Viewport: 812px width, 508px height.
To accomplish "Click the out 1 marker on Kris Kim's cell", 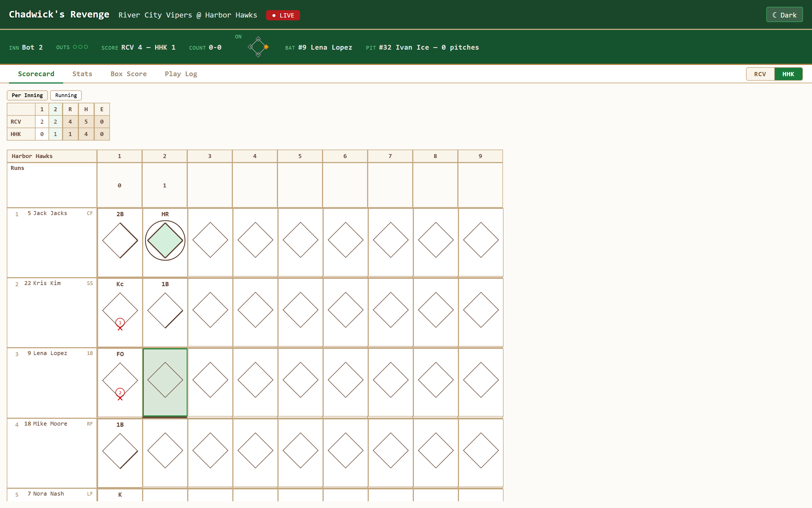I will tap(120, 323).
